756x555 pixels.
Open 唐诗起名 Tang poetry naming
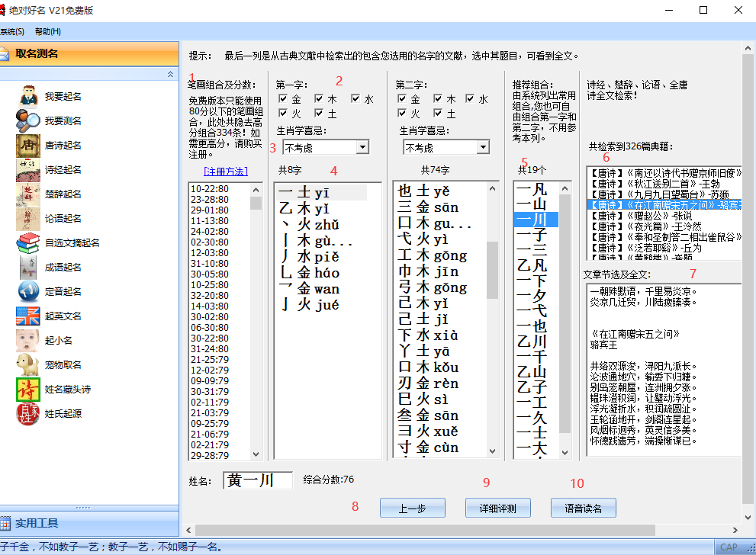(x=28, y=146)
